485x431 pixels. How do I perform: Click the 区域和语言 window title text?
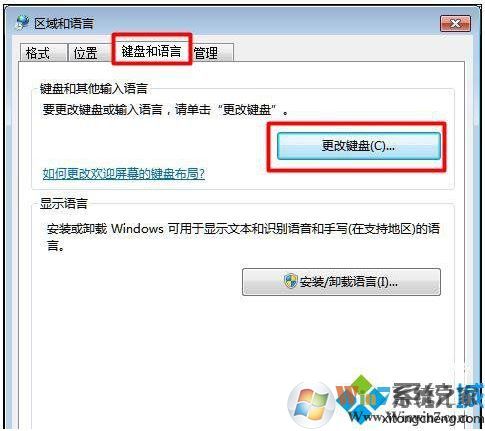64,24
